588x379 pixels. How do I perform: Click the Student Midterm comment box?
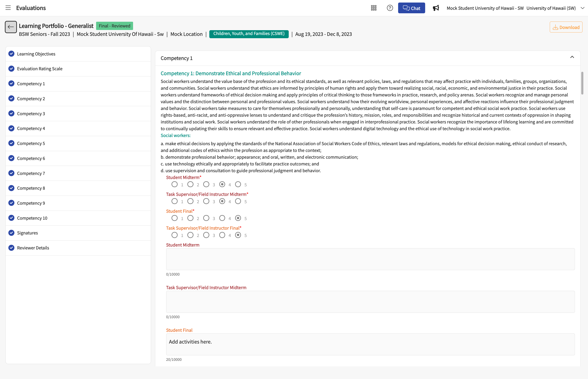point(370,259)
